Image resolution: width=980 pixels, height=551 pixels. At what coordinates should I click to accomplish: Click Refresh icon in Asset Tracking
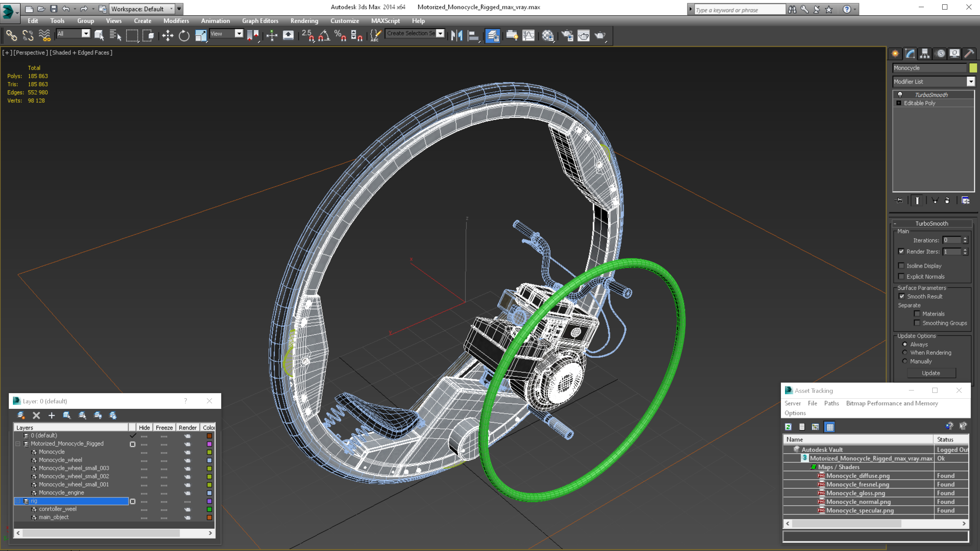[x=788, y=427]
